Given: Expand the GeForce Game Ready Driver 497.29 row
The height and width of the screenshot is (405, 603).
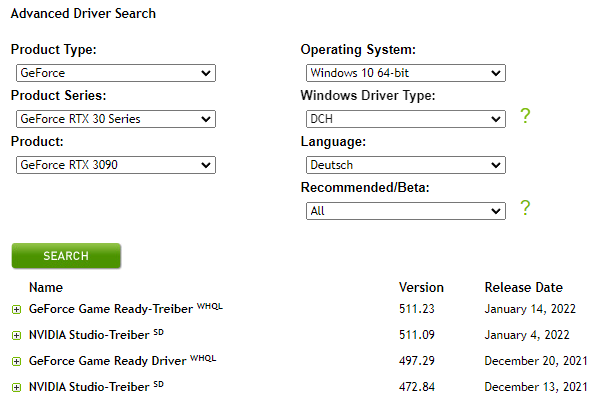Looking at the screenshot, I should [16, 362].
